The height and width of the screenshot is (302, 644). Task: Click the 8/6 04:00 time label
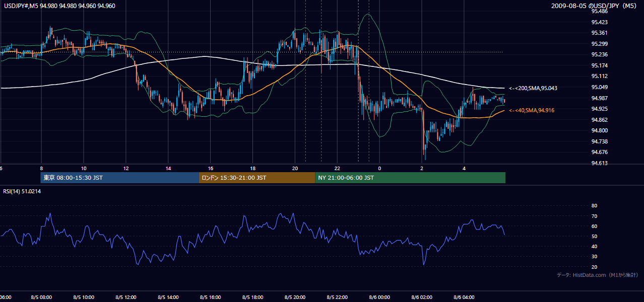click(465, 297)
